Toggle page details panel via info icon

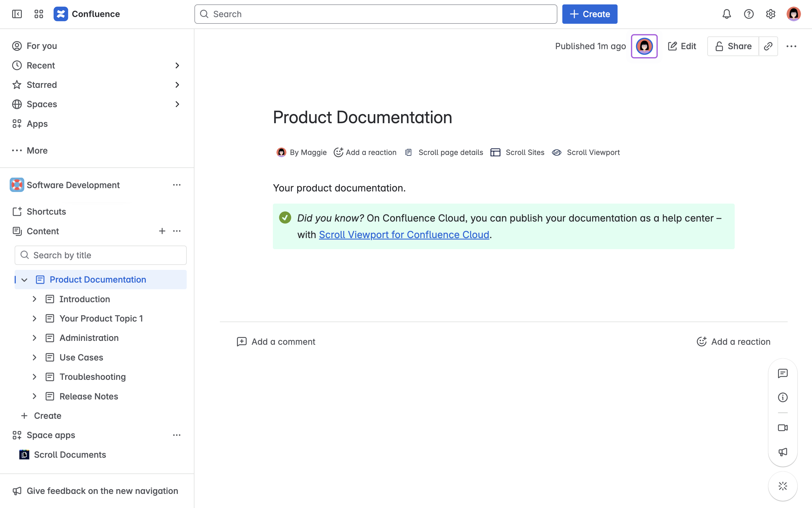tap(783, 398)
